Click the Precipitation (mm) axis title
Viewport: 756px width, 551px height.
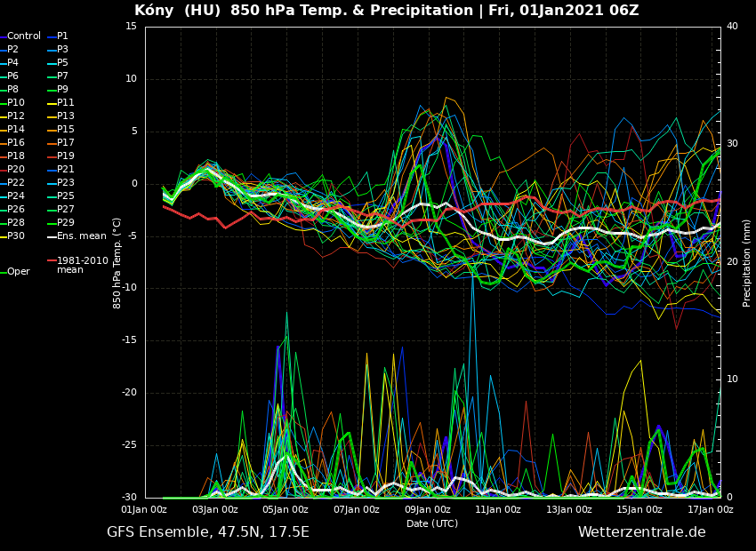pos(747,263)
